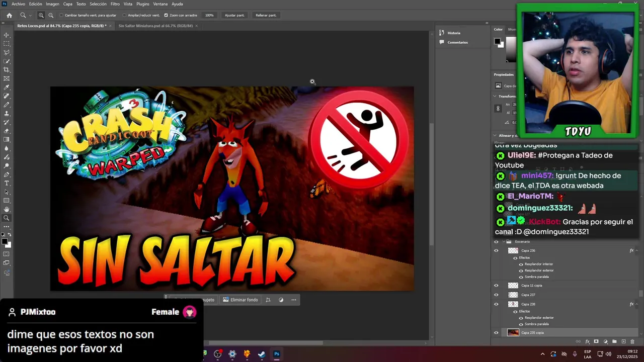The width and height of the screenshot is (644, 362).
Task: Collapse the Transformar section in Propiedades
Action: pos(495,96)
